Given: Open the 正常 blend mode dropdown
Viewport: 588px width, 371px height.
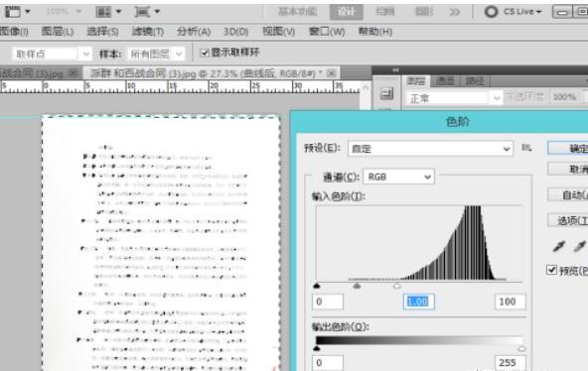Looking at the screenshot, I should click(453, 98).
